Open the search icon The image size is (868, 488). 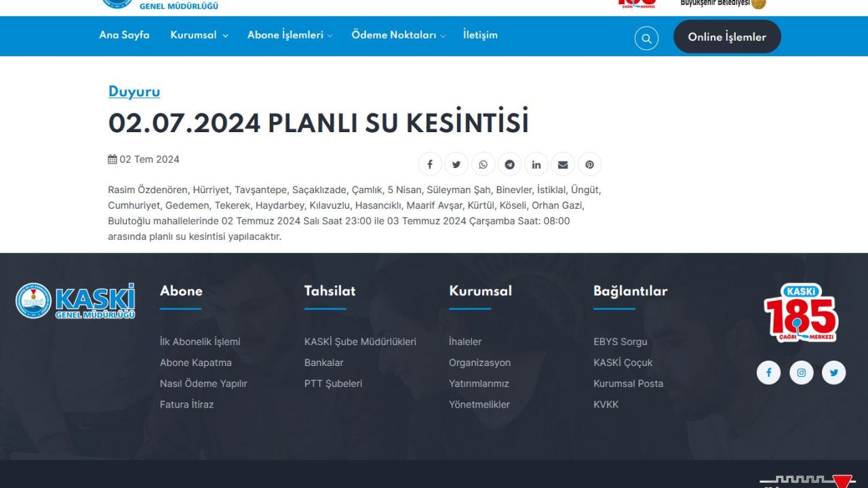click(646, 38)
